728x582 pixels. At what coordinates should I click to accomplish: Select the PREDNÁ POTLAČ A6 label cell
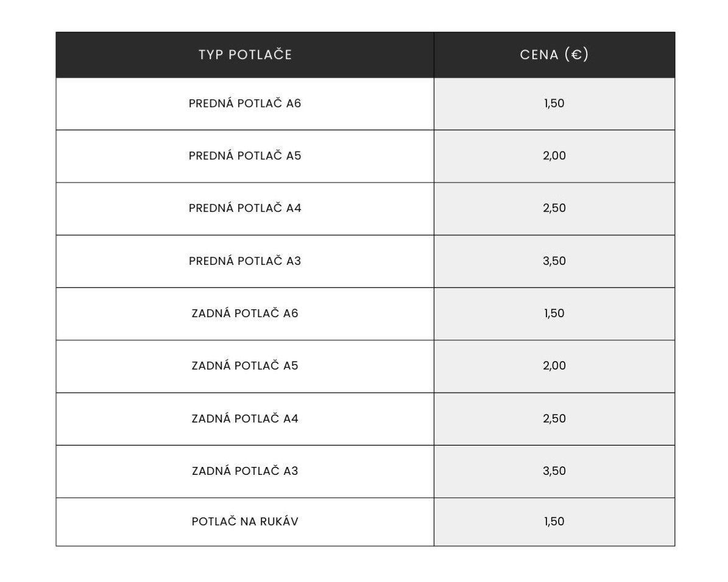click(245, 103)
